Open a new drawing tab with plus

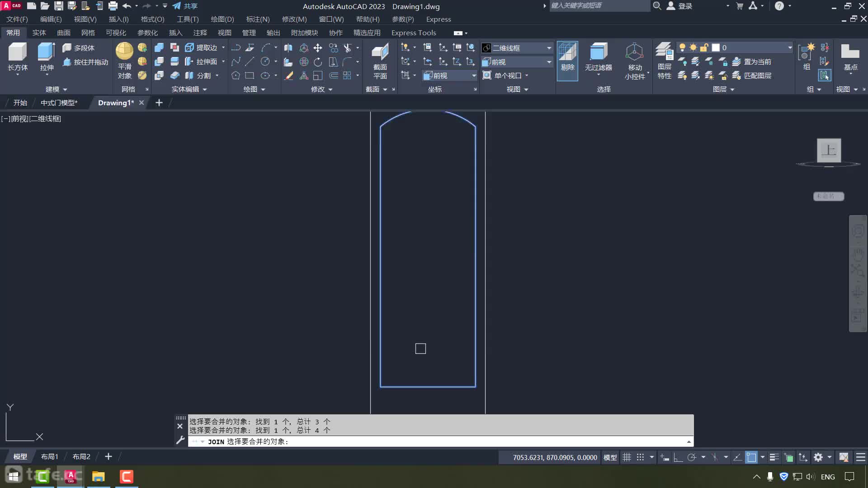[159, 103]
